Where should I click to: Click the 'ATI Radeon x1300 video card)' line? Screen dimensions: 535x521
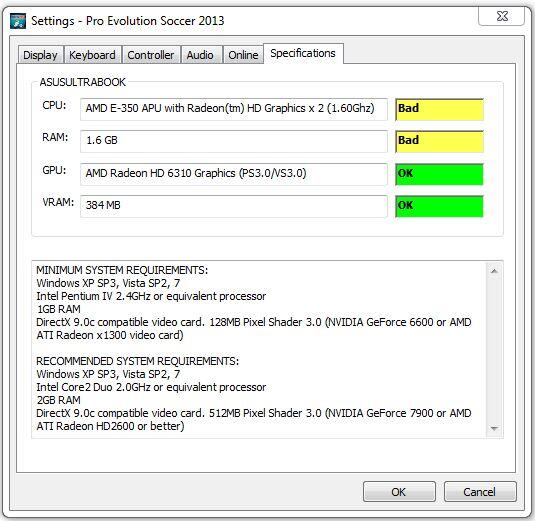(110, 335)
